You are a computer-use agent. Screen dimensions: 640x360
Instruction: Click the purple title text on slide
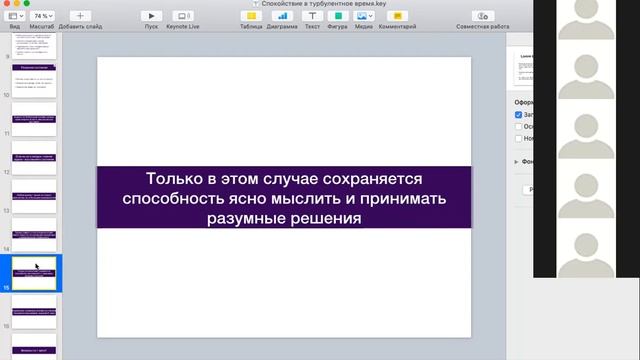[x=284, y=198]
